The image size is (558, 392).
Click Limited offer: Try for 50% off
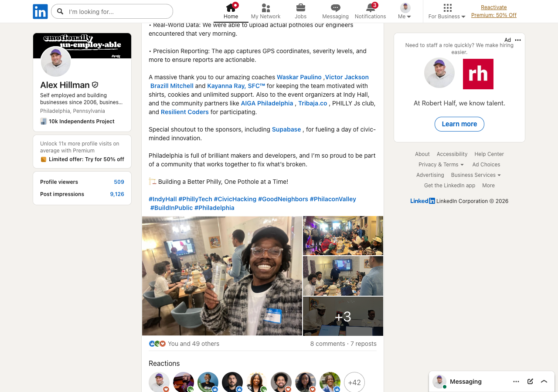86,159
